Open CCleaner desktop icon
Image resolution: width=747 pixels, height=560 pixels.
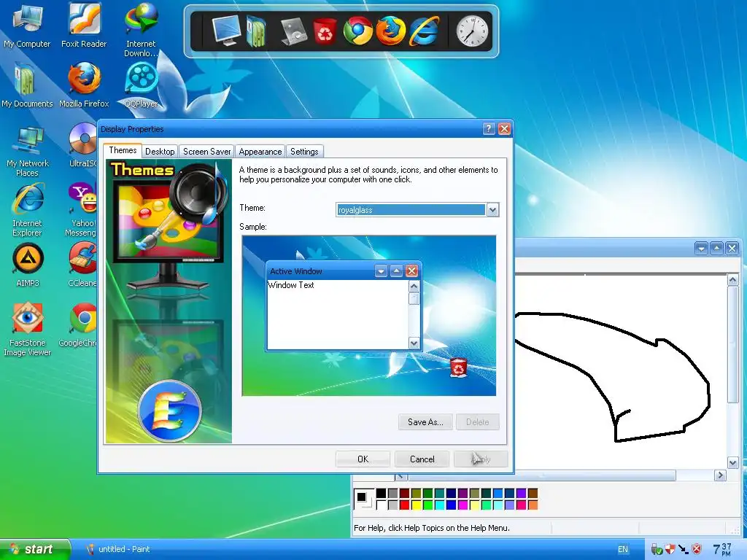coord(82,265)
